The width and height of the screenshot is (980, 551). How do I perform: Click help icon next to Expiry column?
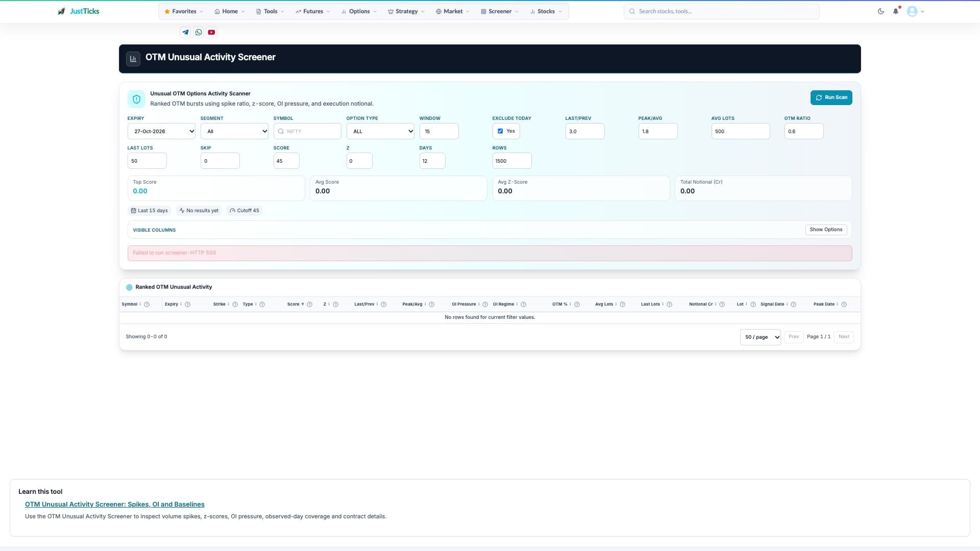click(188, 305)
